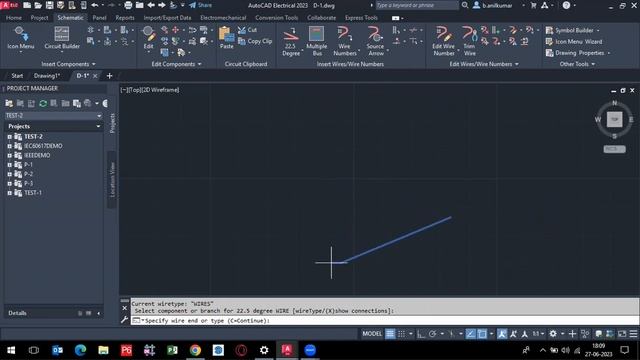Expand the IEC60617DEMO project node

coord(9,146)
